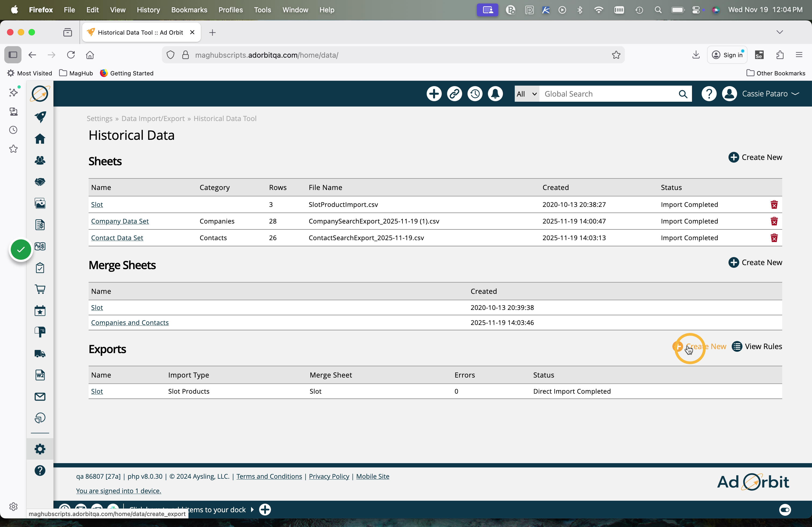Click the notifications bell icon
This screenshot has width=812, height=527.
click(495, 94)
